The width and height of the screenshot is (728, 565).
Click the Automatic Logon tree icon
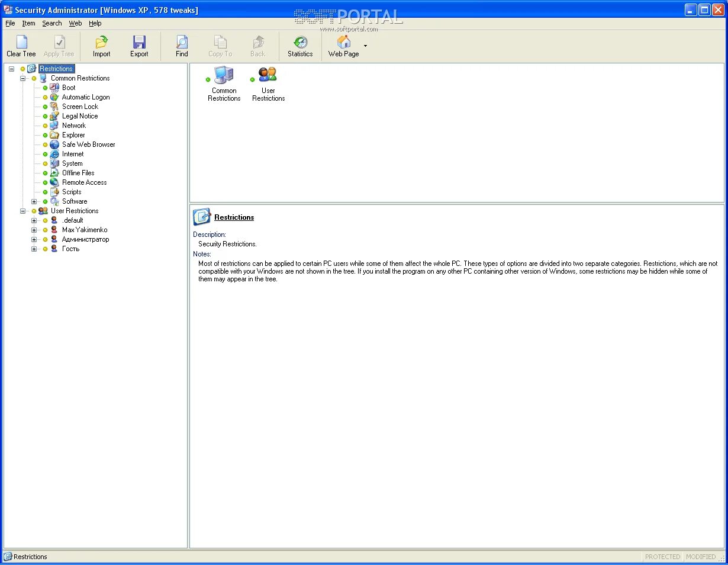click(x=54, y=97)
